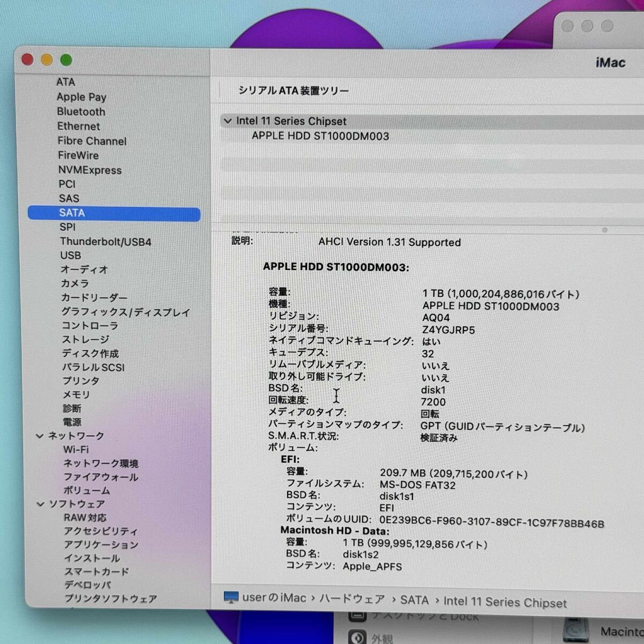
Task: Open the コントローラ section
Action: pos(90,326)
